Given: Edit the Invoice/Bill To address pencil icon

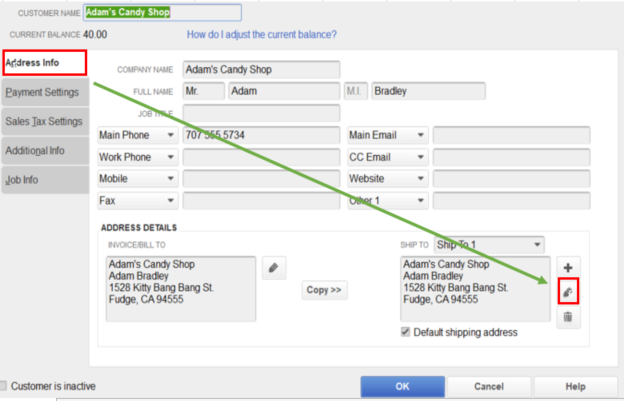Looking at the screenshot, I should 273,268.
